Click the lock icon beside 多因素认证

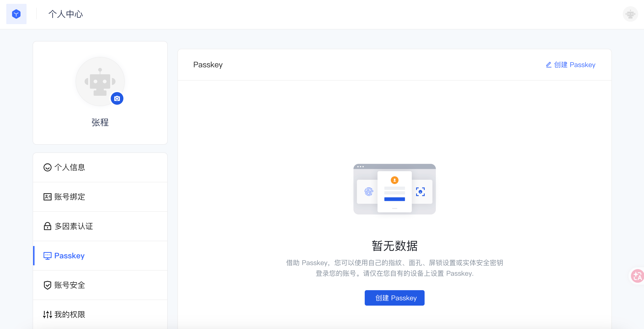point(47,226)
